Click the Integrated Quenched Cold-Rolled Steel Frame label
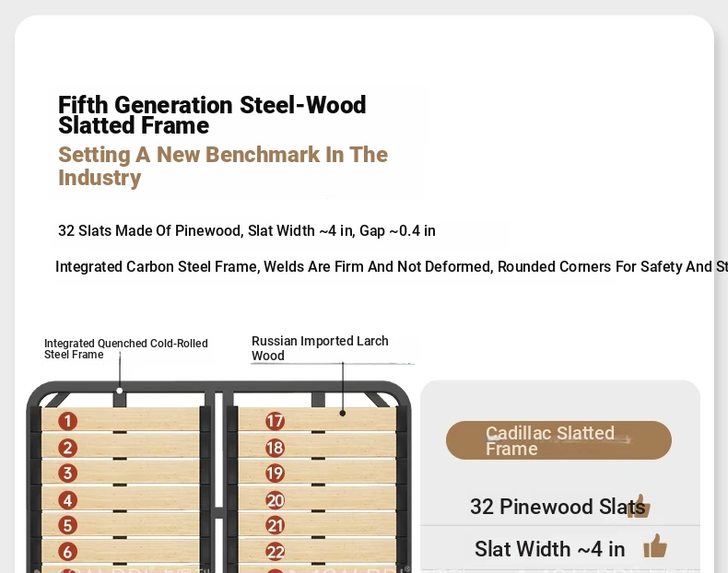This screenshot has height=573, width=728. (x=126, y=348)
